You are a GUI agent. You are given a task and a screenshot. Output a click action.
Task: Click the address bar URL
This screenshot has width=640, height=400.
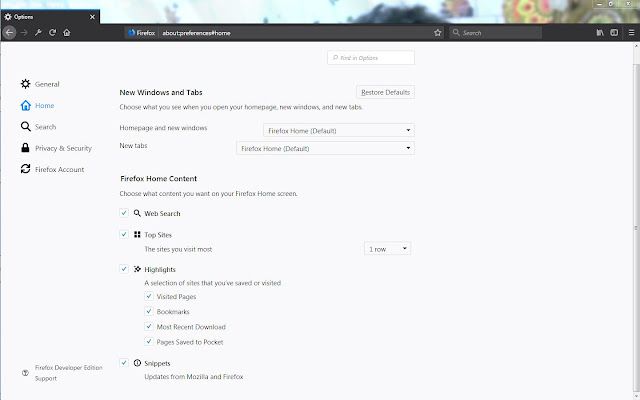click(x=196, y=33)
